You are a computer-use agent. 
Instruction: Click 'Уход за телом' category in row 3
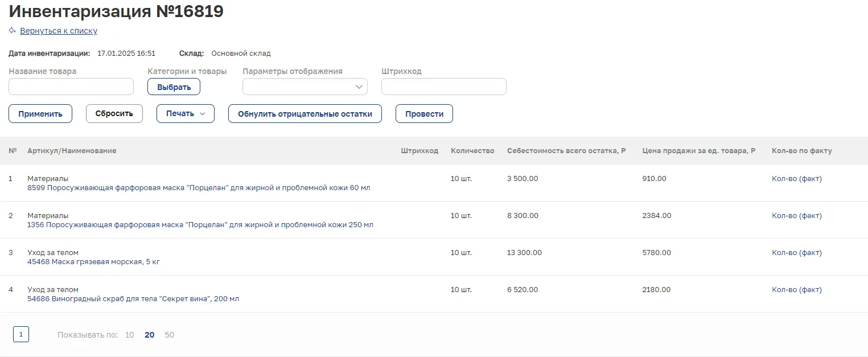pos(53,253)
